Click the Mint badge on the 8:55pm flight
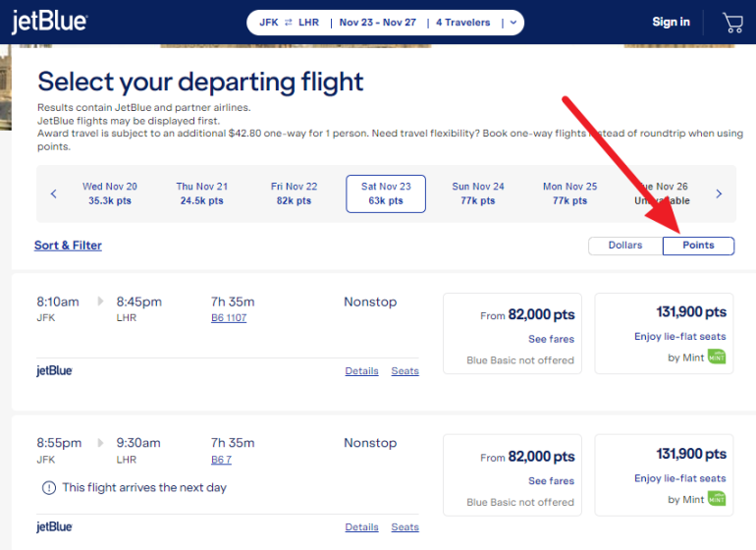Screen dimensions: 756x550 (x=717, y=499)
